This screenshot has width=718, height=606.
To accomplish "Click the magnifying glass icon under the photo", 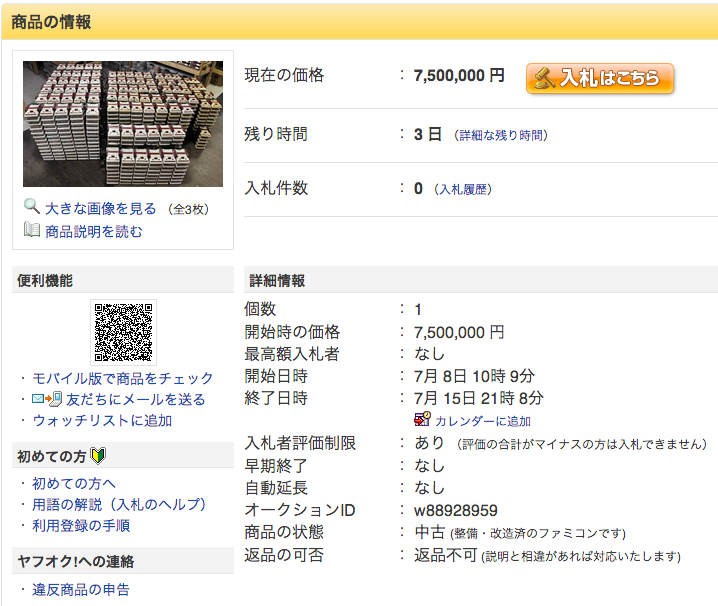I will [32, 207].
